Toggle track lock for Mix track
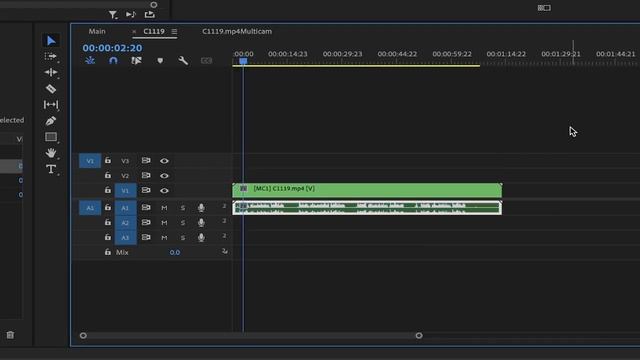 [x=108, y=252]
